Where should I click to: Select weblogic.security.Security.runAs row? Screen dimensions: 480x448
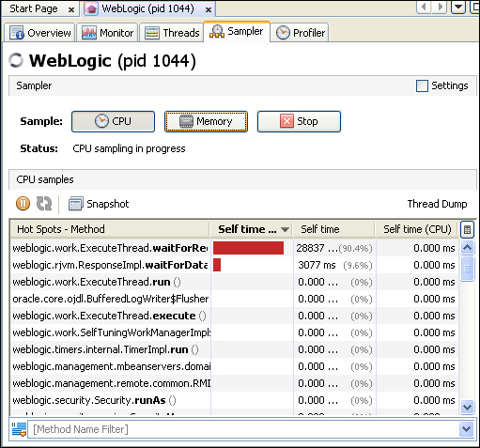tap(235, 400)
